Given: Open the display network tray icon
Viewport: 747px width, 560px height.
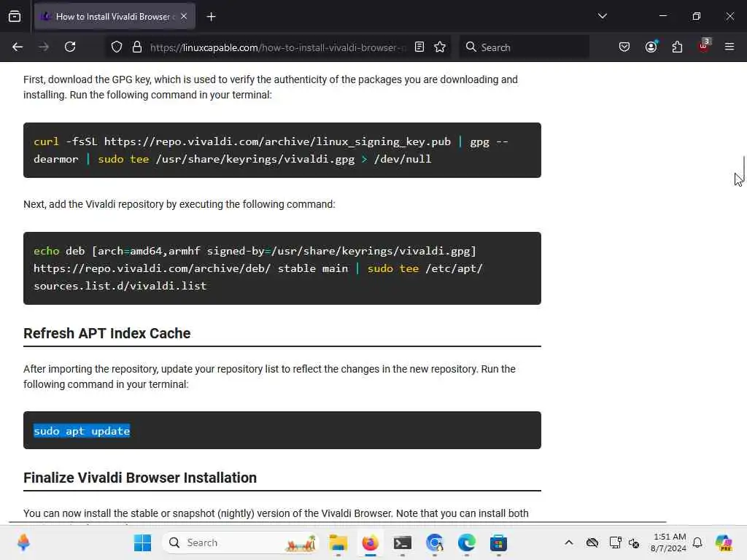Looking at the screenshot, I should [615, 542].
